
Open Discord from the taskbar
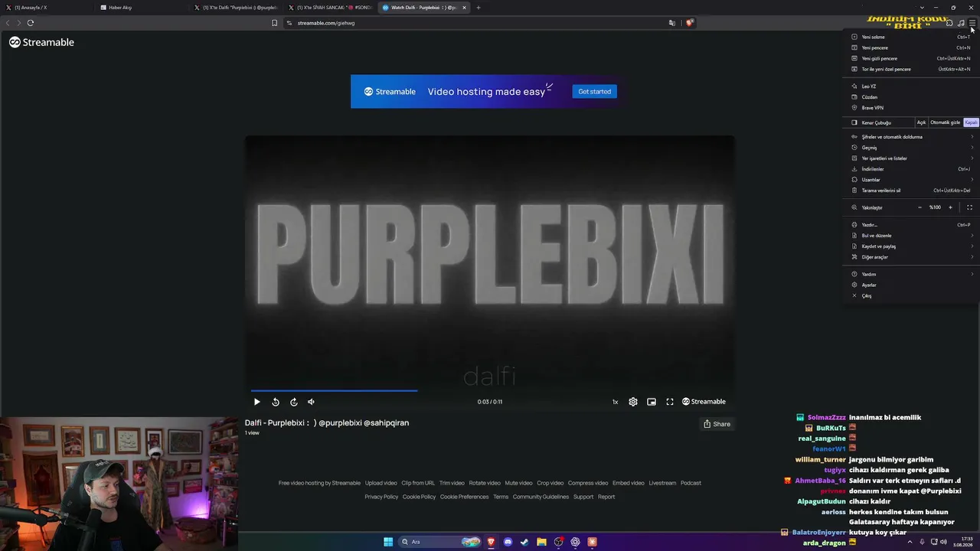coord(508,542)
